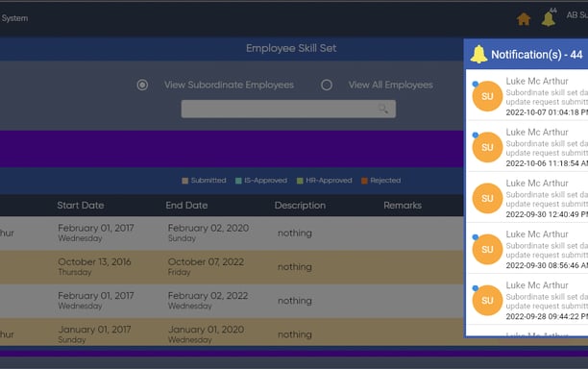Open the notification bell in header

point(549,18)
